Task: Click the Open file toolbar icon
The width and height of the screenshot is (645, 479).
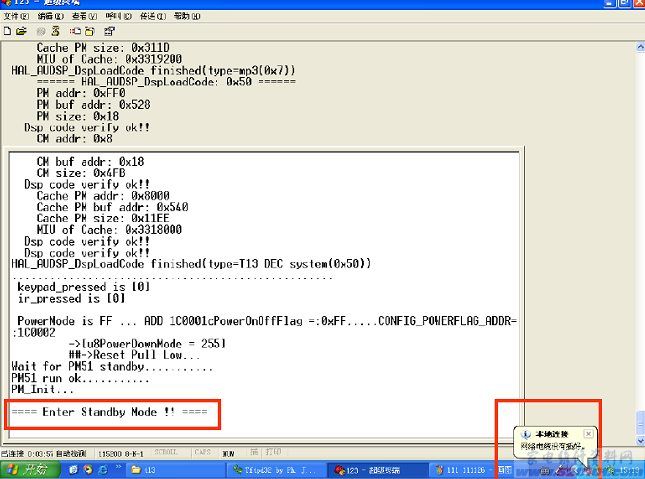Action: (20, 31)
